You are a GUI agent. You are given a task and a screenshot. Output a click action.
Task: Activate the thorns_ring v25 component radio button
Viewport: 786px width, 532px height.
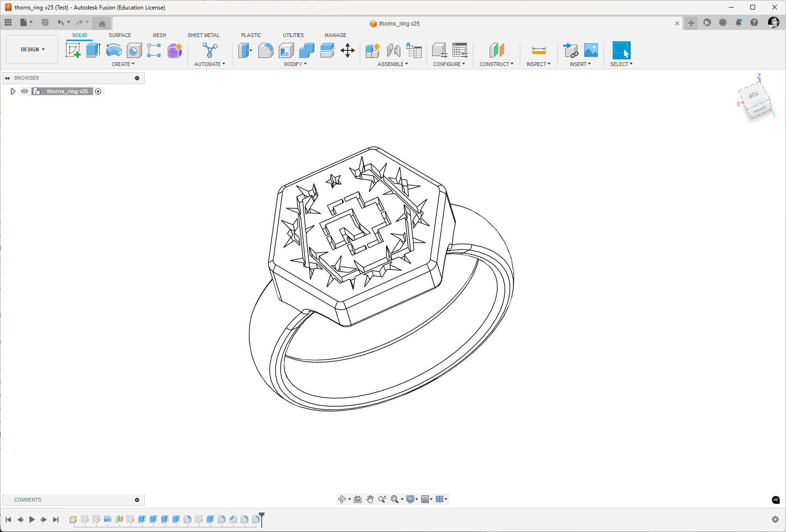tap(98, 91)
